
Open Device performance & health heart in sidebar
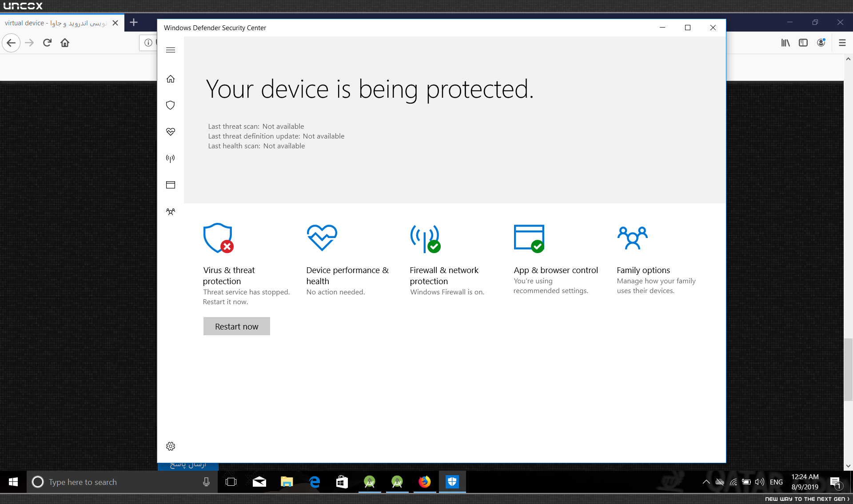[x=171, y=132]
